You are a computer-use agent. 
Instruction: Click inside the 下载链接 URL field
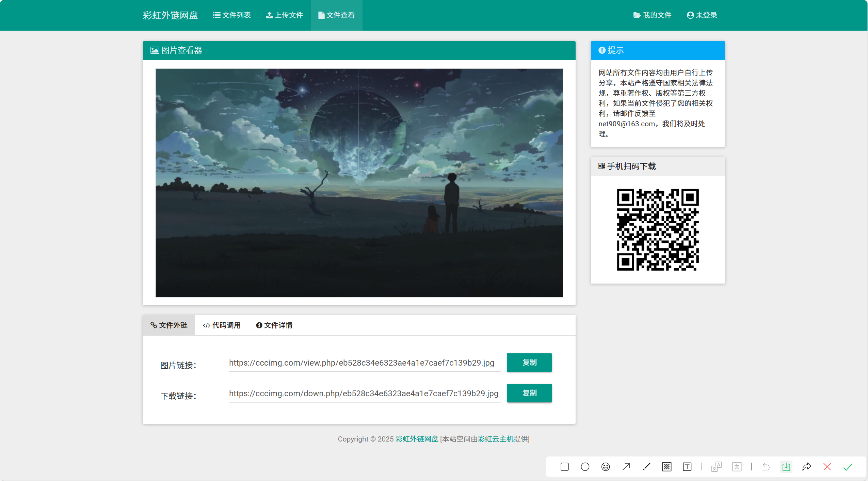(x=364, y=394)
